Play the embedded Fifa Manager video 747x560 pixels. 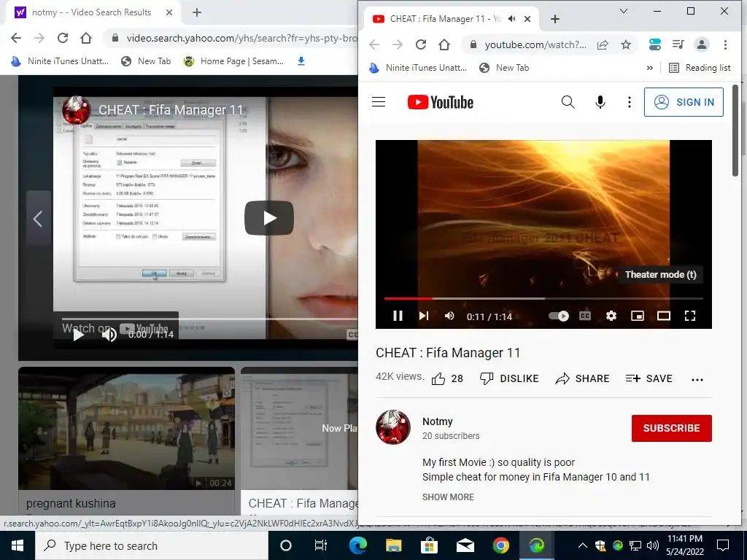click(x=268, y=217)
